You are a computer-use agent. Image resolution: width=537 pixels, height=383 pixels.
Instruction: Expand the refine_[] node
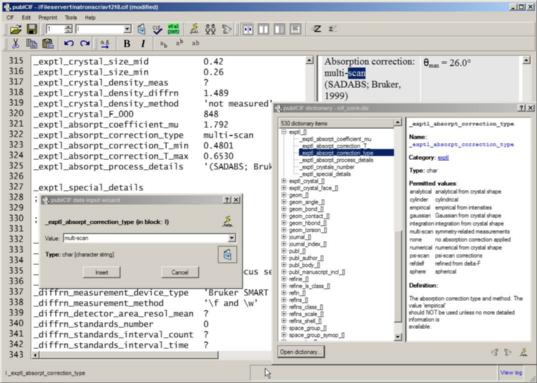(284, 279)
